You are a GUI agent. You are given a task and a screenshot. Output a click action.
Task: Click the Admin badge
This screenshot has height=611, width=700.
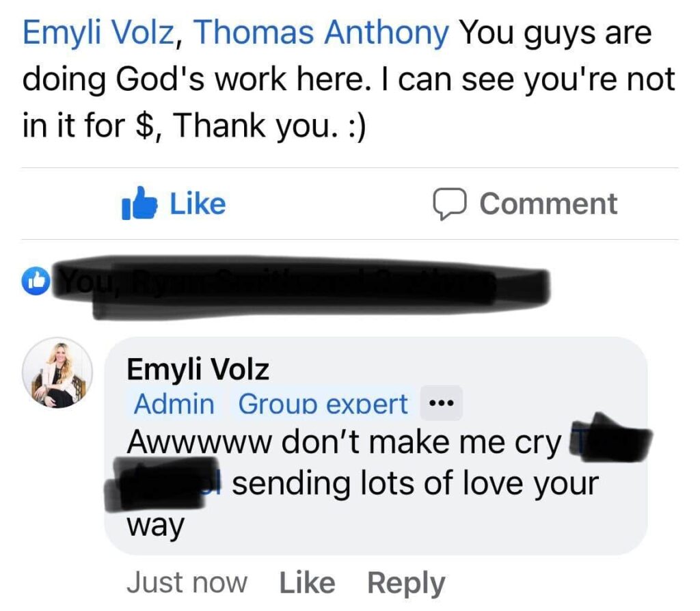[x=174, y=405]
